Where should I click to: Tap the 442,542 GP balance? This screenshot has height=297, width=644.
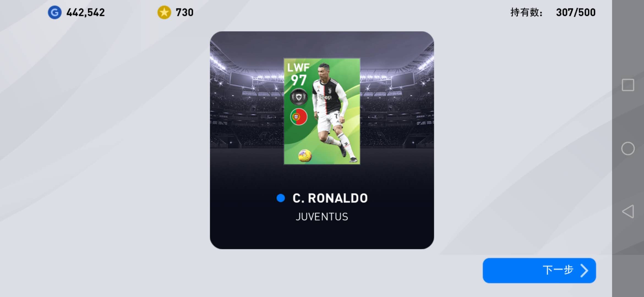click(x=86, y=13)
